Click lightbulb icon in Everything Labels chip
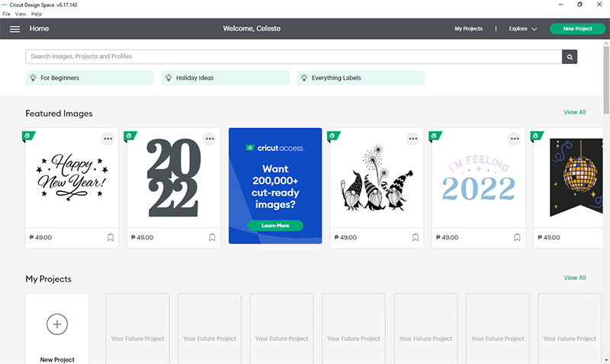The image size is (610, 364). click(304, 78)
